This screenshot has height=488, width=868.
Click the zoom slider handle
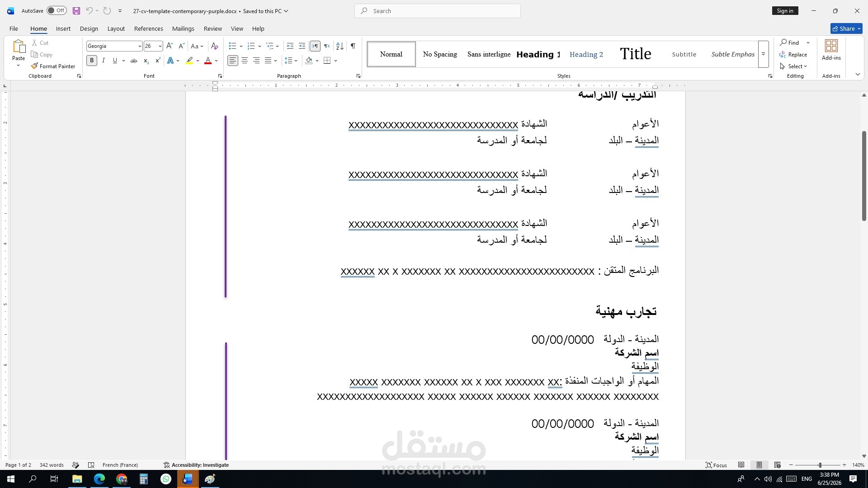point(820,465)
